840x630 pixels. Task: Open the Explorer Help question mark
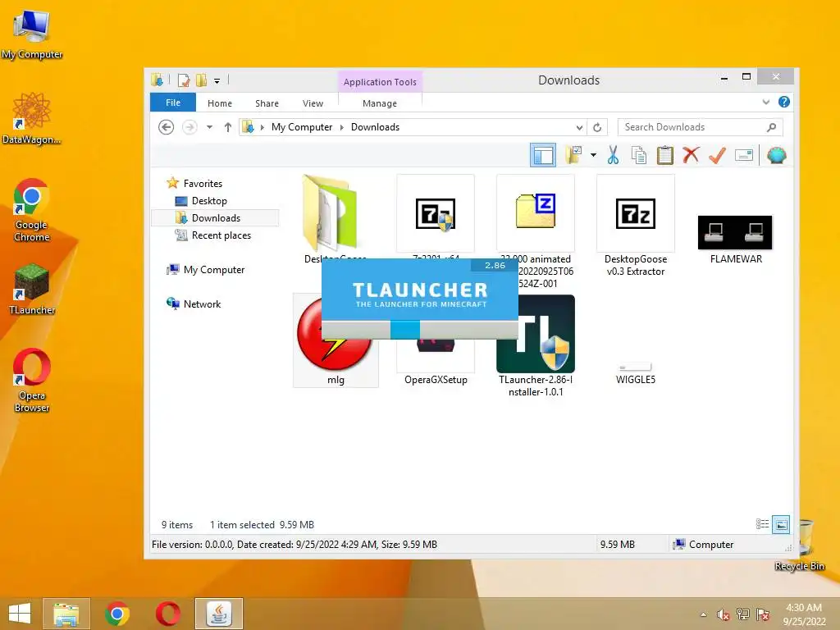coord(783,102)
